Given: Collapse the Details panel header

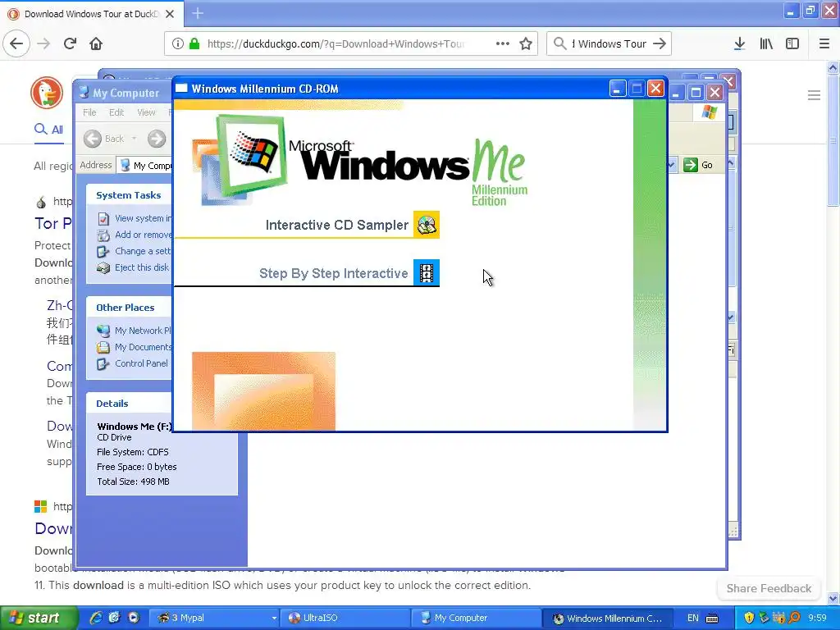Looking at the screenshot, I should pos(129,404).
